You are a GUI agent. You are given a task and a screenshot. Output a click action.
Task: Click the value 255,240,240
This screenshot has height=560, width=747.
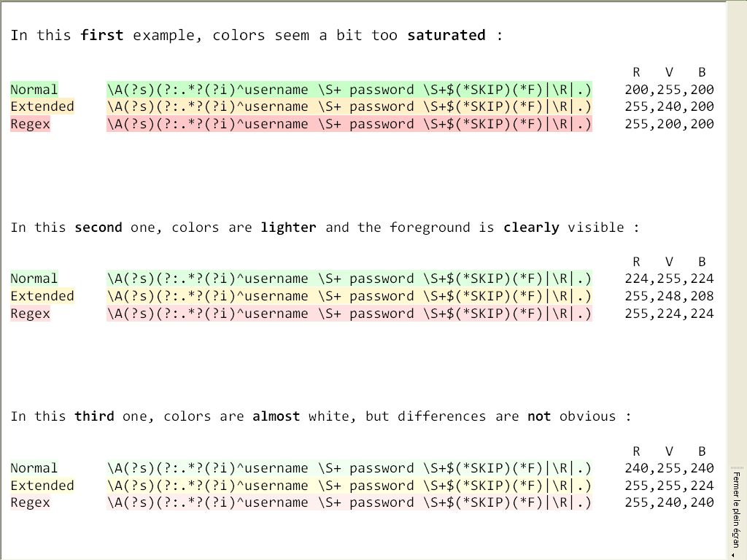tap(670, 502)
